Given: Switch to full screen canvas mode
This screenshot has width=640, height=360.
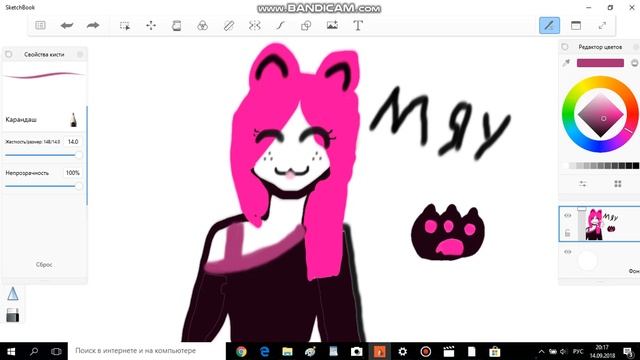Looking at the screenshot, I should [602, 25].
